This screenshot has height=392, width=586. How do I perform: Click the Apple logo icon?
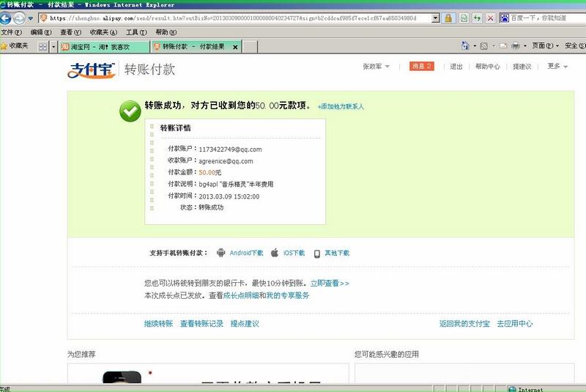274,253
